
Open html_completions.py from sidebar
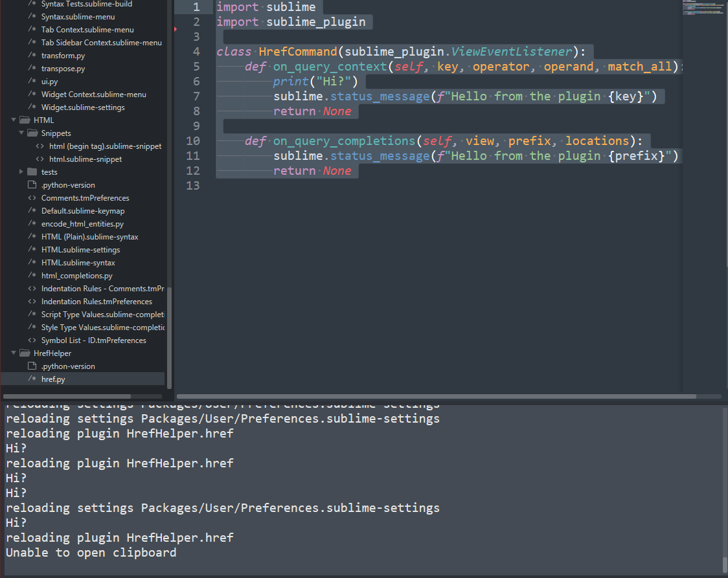tap(77, 276)
